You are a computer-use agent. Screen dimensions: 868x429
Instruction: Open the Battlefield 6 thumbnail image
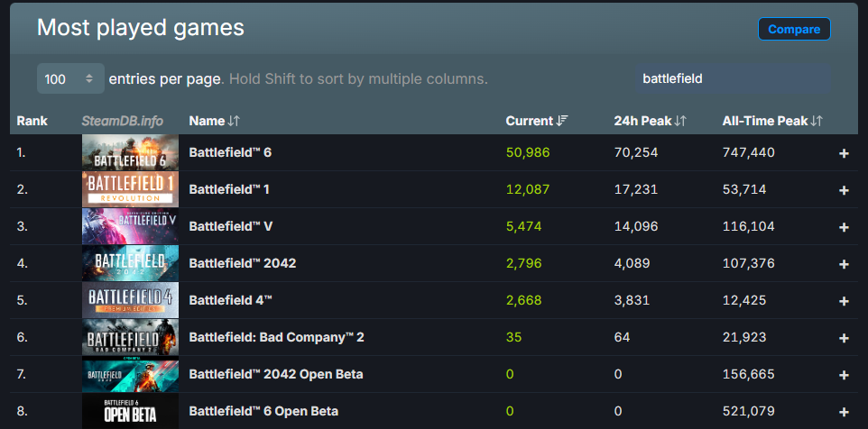pos(130,152)
